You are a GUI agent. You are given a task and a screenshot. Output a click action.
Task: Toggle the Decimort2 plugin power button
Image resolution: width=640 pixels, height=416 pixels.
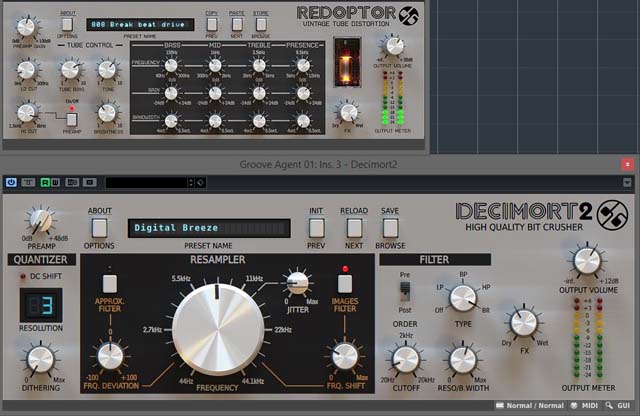pyautogui.click(x=12, y=182)
